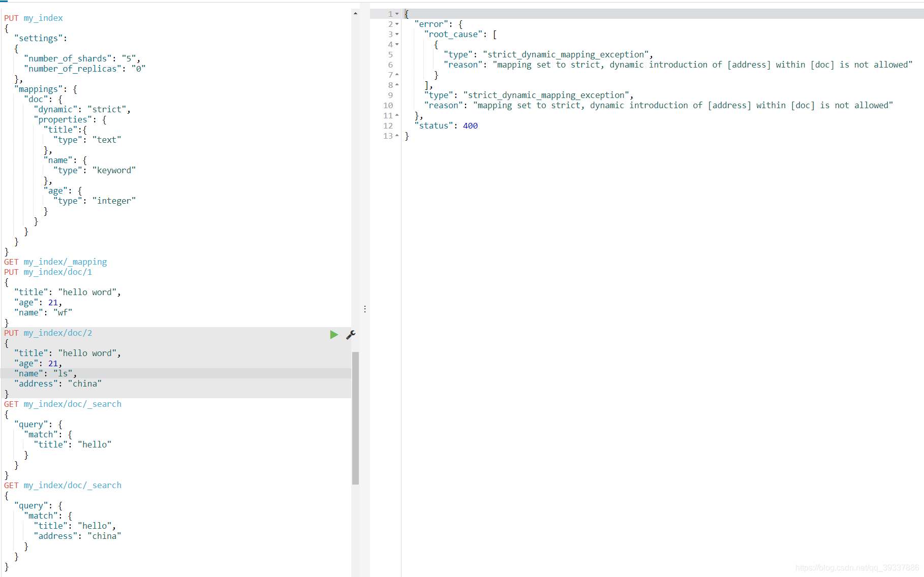Click the scrollbar up arrow
The height and width of the screenshot is (577, 924).
click(355, 14)
